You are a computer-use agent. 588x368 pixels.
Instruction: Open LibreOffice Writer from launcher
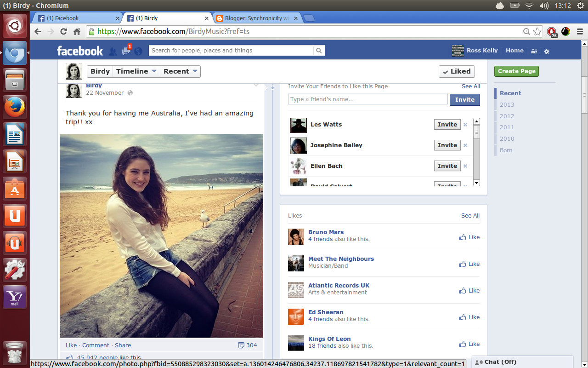pos(15,134)
